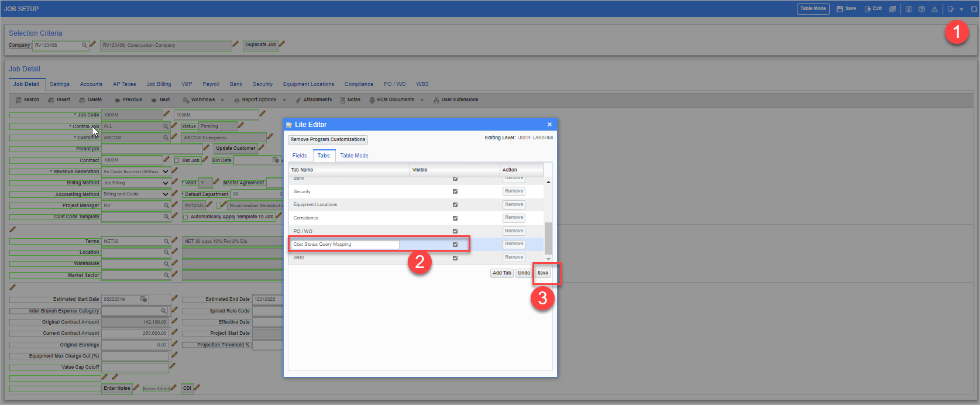
Task: Click Save button in Lite Editor
Action: tap(543, 273)
